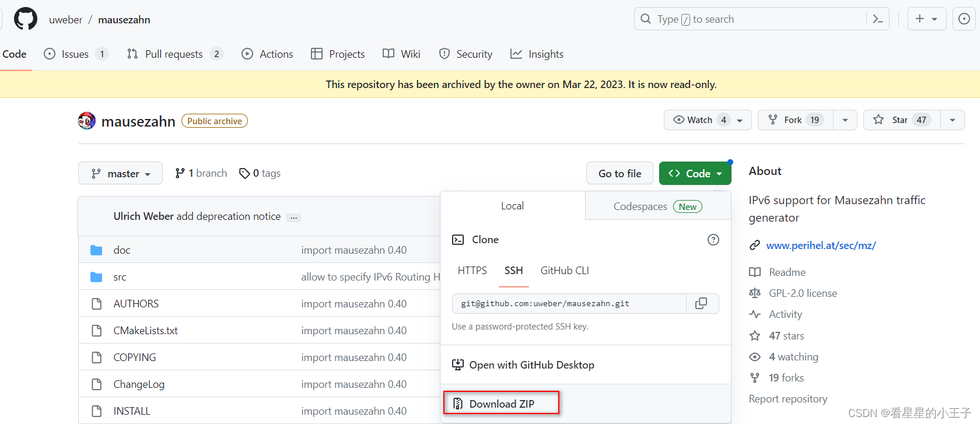The height and width of the screenshot is (424, 980).
Task: Click the 0 tags link
Action: coord(260,173)
